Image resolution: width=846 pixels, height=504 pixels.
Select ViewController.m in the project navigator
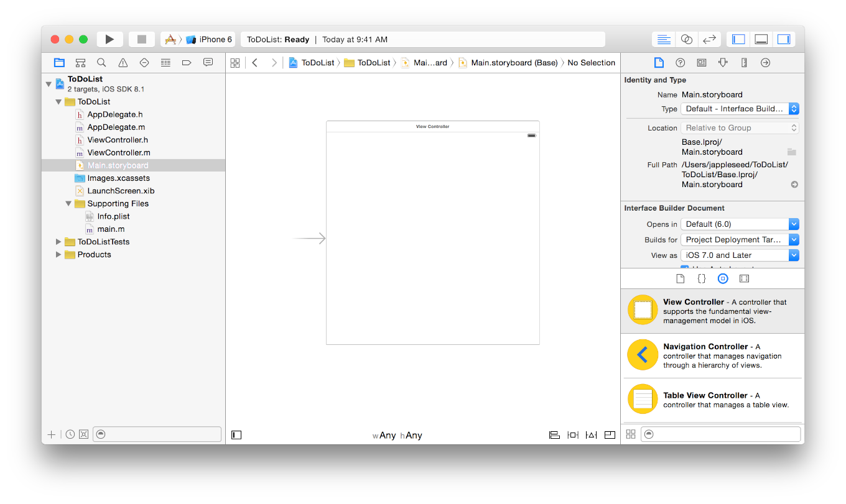118,153
